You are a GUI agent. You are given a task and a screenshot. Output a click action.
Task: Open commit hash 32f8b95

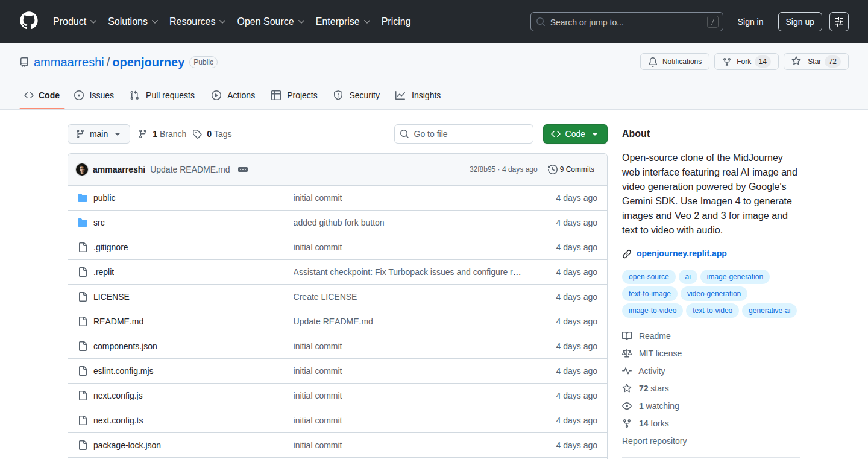point(482,169)
